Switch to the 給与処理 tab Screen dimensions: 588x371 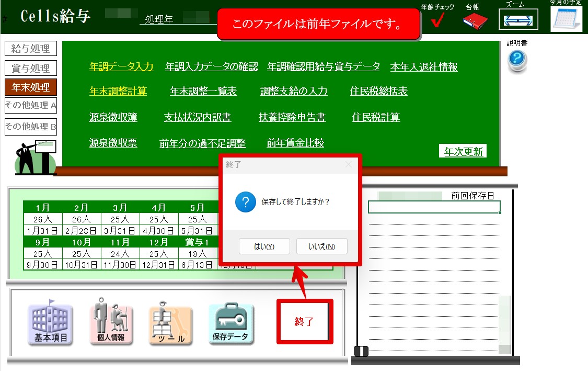point(31,49)
